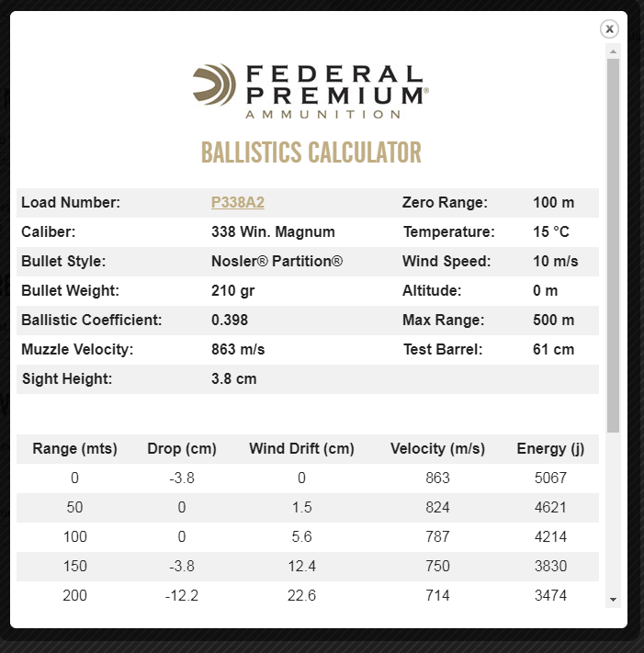Screen dimensions: 644x653
Task: Click the 500 m Max Range value
Action: tap(553, 320)
